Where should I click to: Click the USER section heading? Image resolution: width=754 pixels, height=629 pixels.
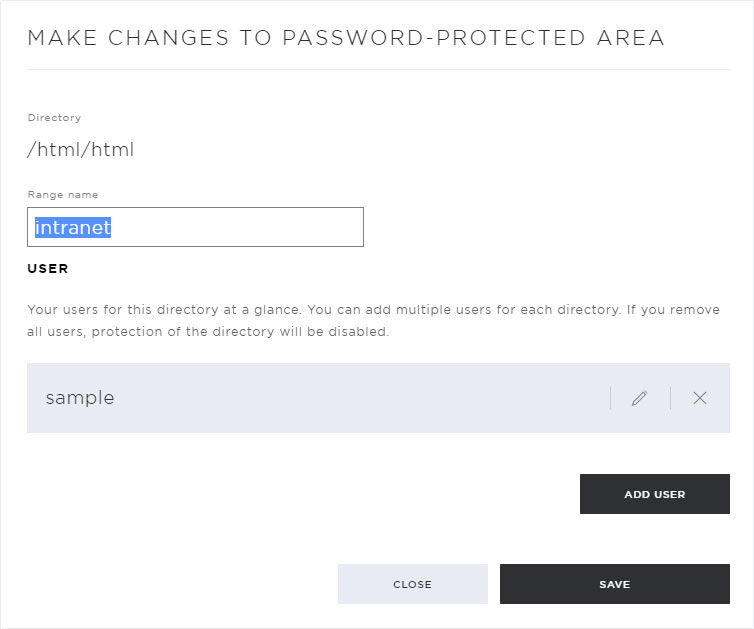(x=48, y=268)
